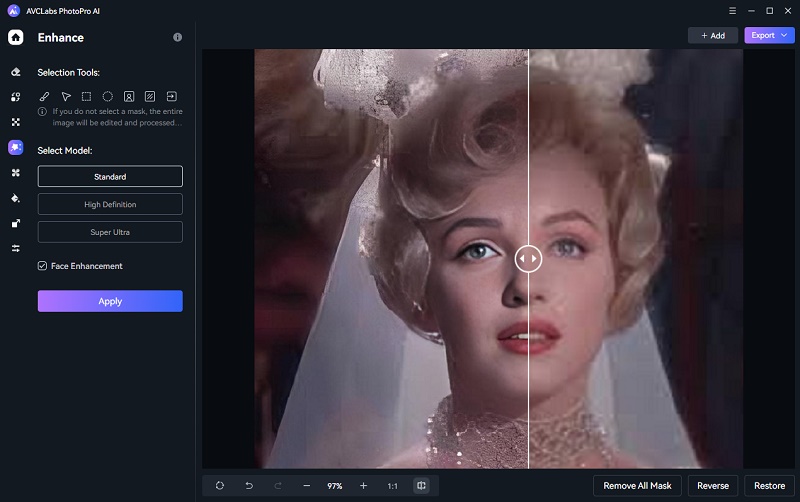The width and height of the screenshot is (800, 502).
Task: Undo the last action
Action: (249, 486)
